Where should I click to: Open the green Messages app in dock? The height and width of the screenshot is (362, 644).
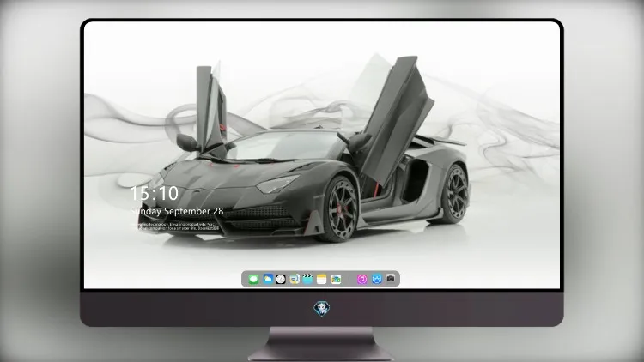coord(253,280)
